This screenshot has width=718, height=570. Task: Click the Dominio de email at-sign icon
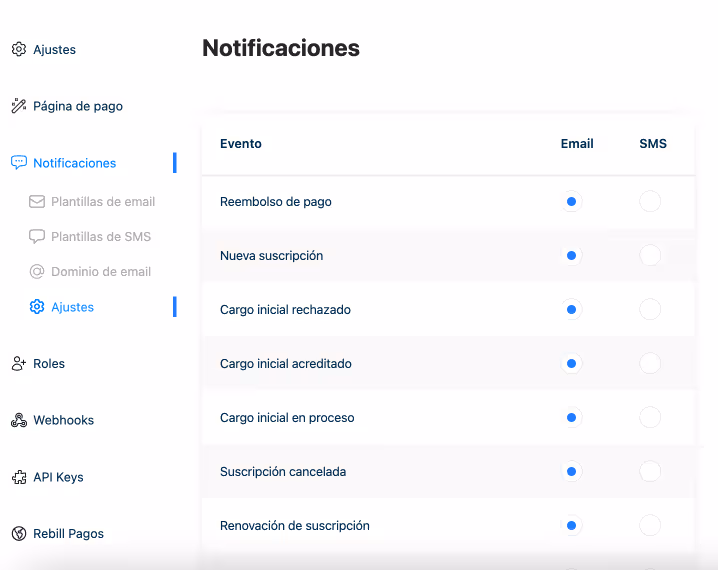[37, 271]
